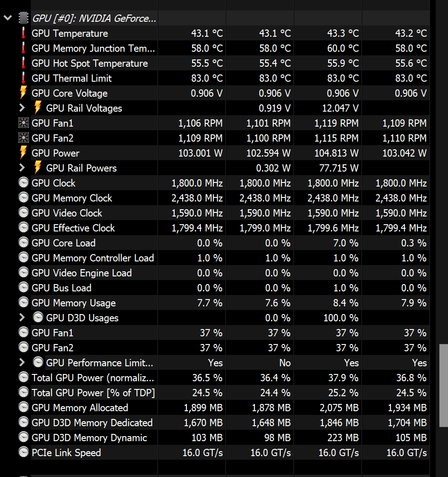Viewport: 448px width, 477px height.
Task: Click gauge icon beside Total GPU Power (normalized)
Action: [x=24, y=378]
